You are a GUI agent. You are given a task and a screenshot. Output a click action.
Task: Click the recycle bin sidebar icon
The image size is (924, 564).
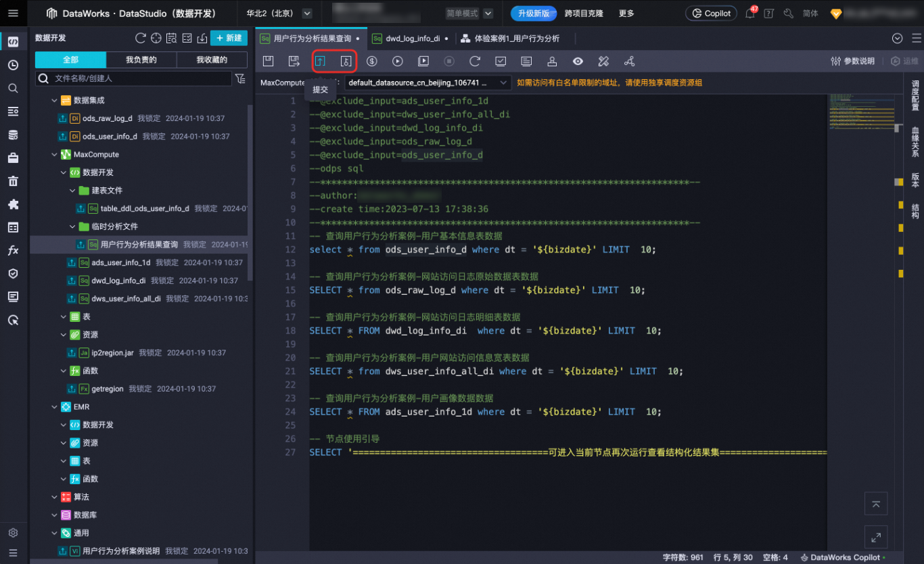point(13,181)
